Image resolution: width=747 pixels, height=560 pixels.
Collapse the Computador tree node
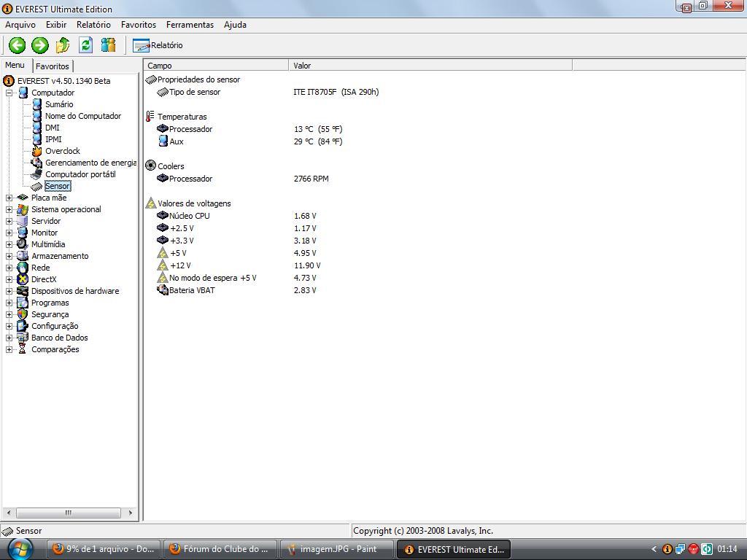click(9, 93)
